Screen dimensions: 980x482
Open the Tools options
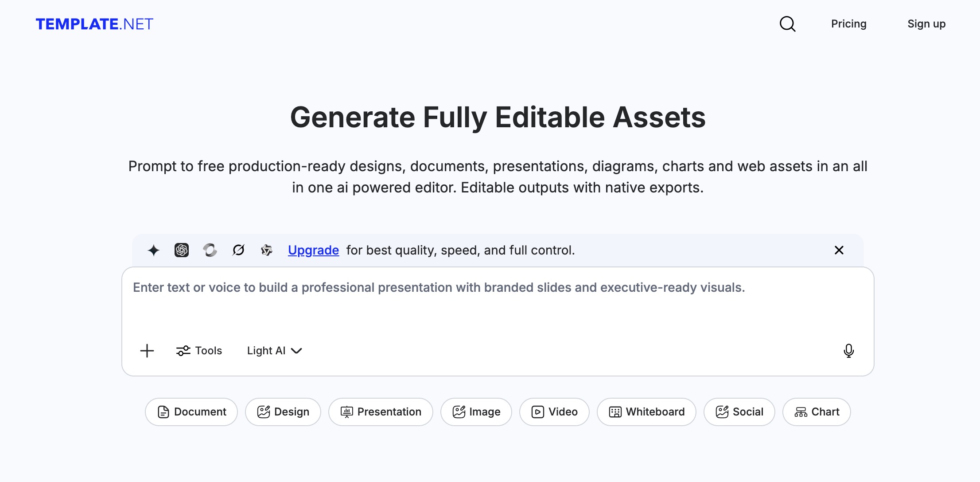pos(199,351)
